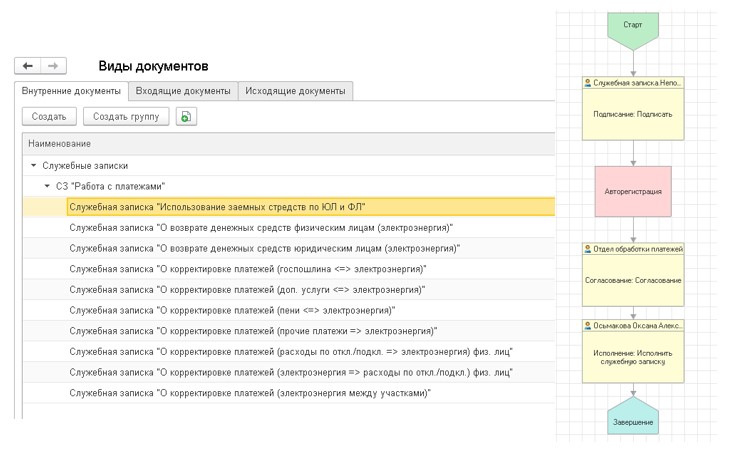730x450 pixels.
Task: Select the pink Авторегистрация process block
Action: 633,191
